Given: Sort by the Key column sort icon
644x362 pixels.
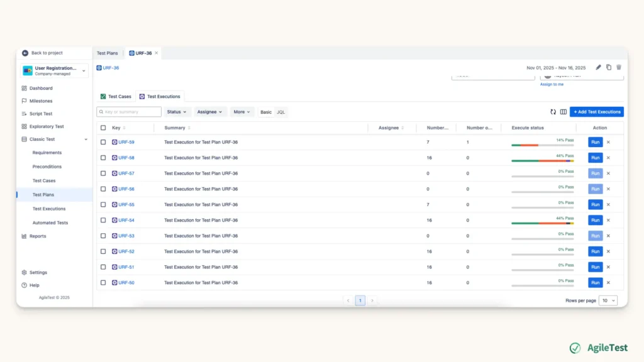Looking at the screenshot, I should tap(125, 128).
